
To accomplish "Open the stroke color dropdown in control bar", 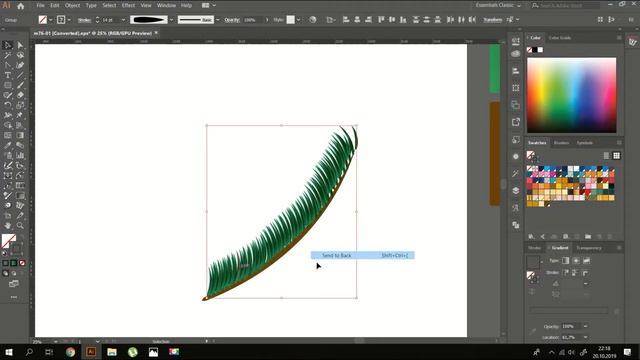I will (x=69, y=20).
